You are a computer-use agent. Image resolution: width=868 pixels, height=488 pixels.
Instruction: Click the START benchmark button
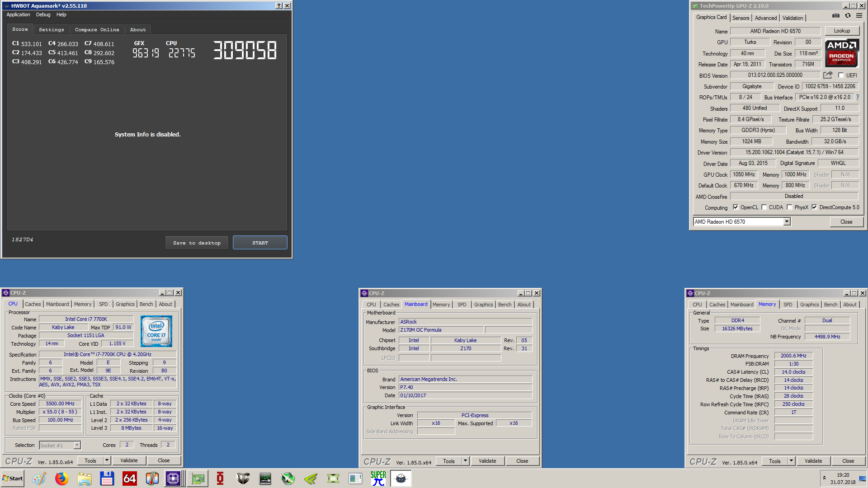coord(260,243)
